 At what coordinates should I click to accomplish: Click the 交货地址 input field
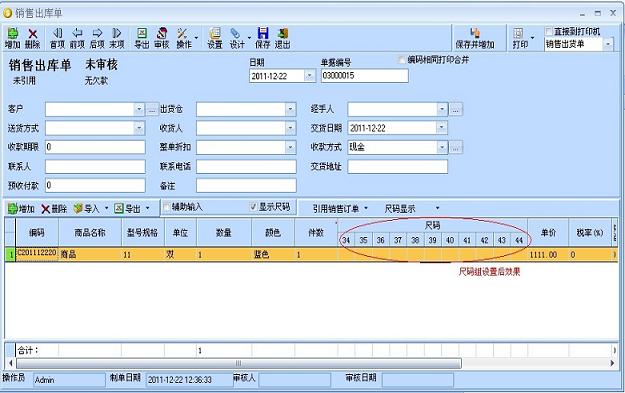[397, 167]
